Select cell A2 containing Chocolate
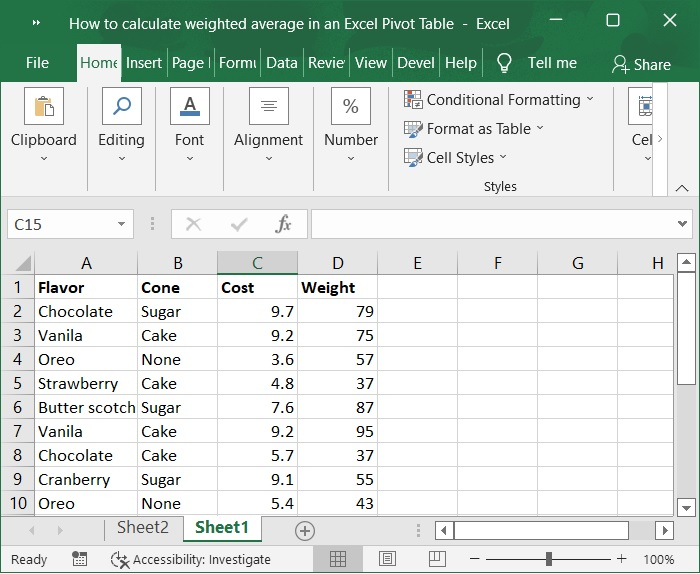The width and height of the screenshot is (700, 574). tap(86, 311)
